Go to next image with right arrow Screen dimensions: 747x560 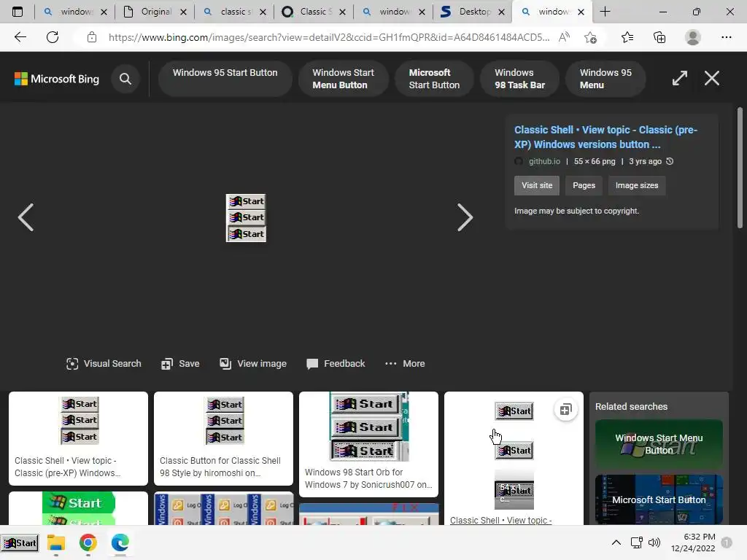tap(465, 217)
